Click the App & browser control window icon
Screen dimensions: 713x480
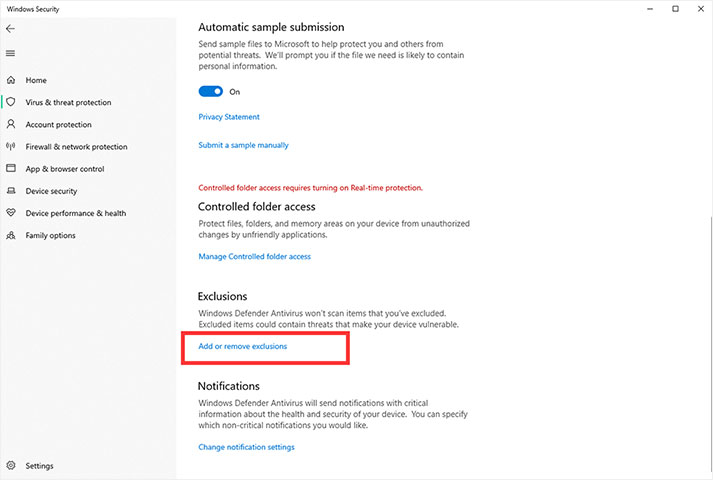(11, 168)
